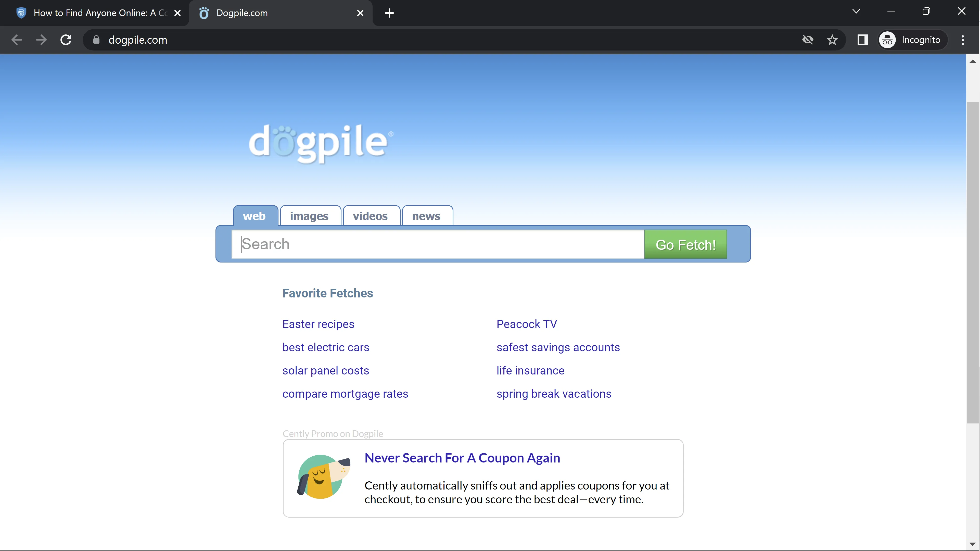This screenshot has height=551, width=980.
Task: Open Never Search For A Coupon Again link
Action: coord(462,458)
